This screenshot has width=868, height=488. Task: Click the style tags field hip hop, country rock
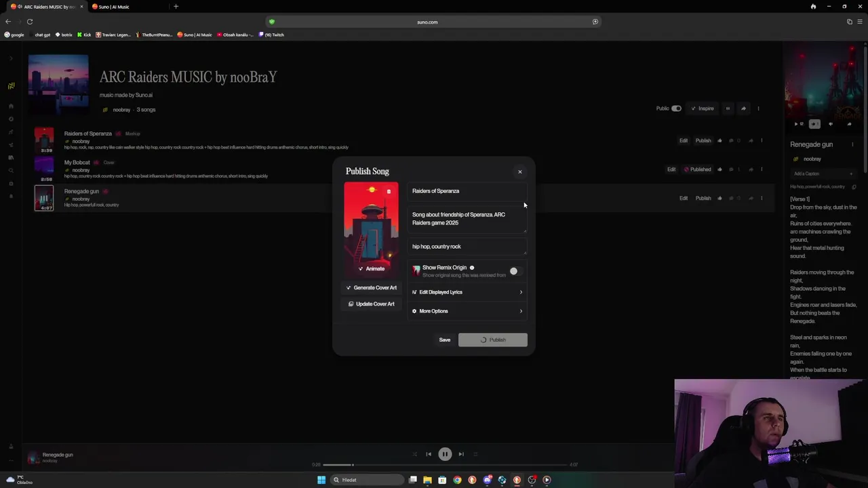tap(467, 247)
